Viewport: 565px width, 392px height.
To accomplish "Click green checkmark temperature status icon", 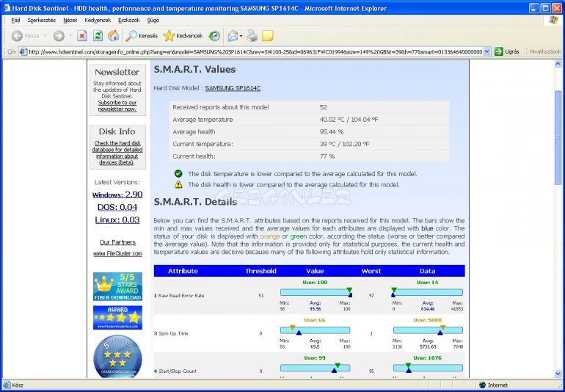I will point(178,173).
